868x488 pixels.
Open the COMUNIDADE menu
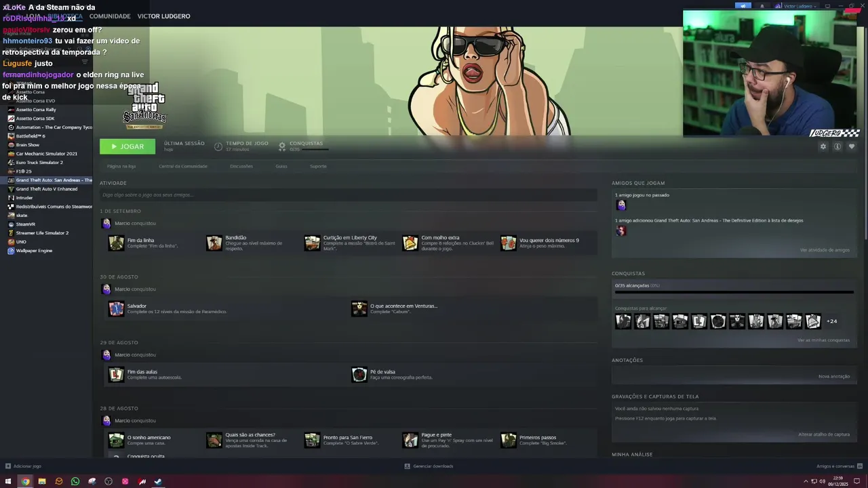[110, 16]
